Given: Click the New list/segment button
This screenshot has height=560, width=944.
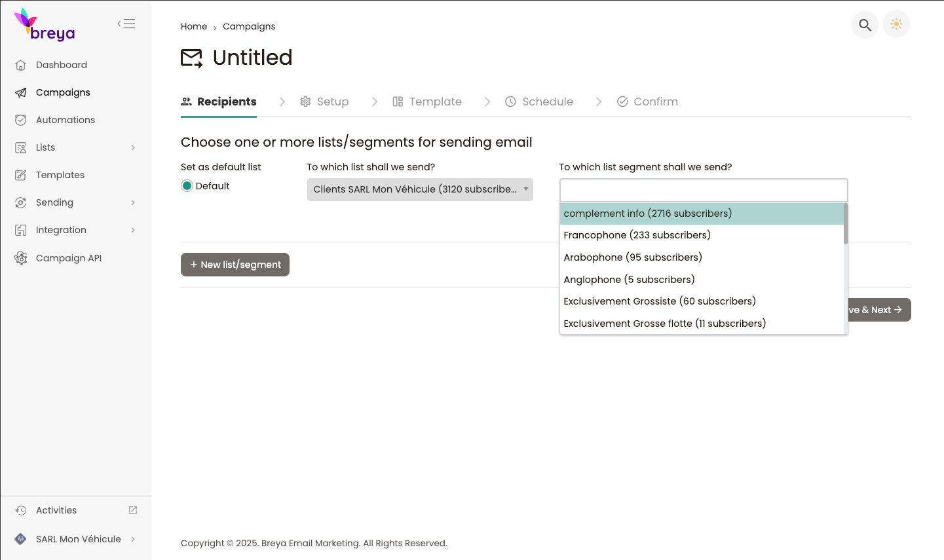Looking at the screenshot, I should point(235,265).
